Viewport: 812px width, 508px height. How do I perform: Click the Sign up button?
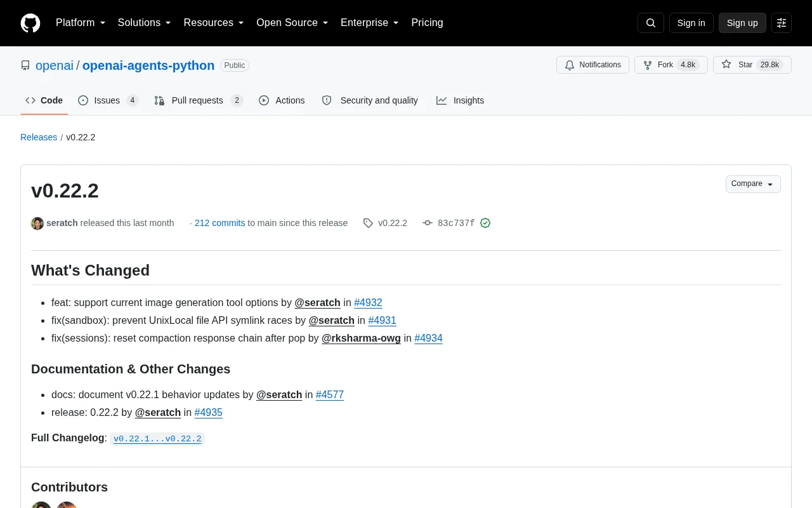[742, 23]
